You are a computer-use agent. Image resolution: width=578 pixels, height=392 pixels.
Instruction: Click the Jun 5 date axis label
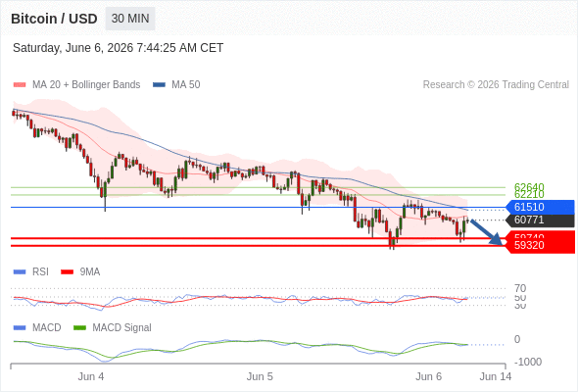click(x=260, y=377)
